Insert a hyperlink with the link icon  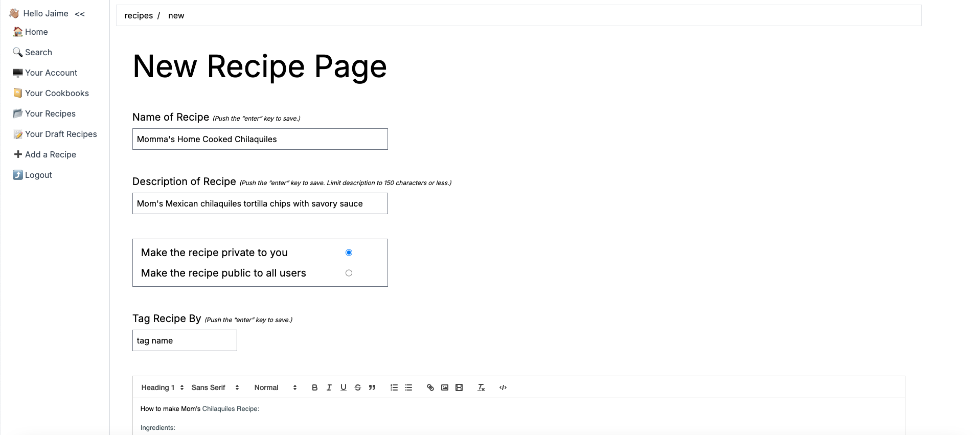tap(430, 387)
